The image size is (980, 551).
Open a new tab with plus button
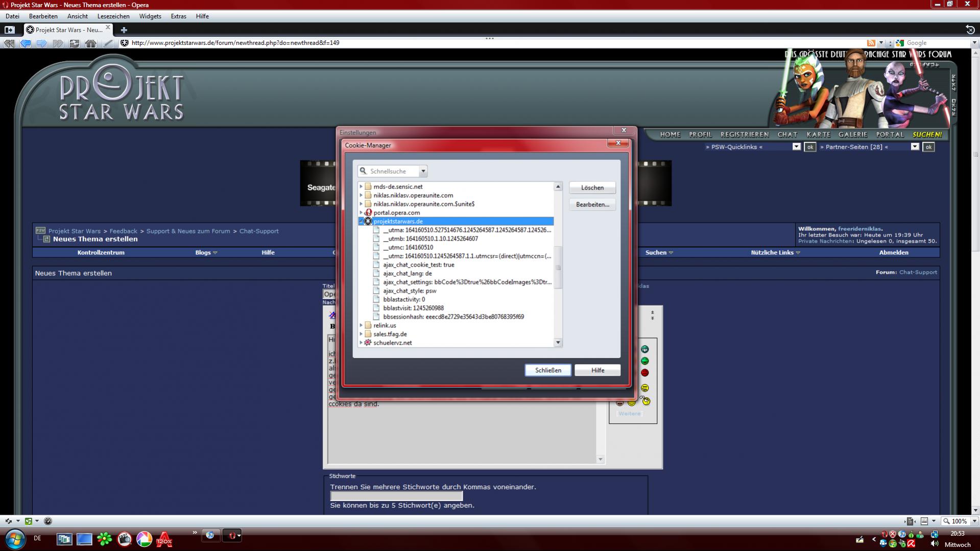click(124, 30)
